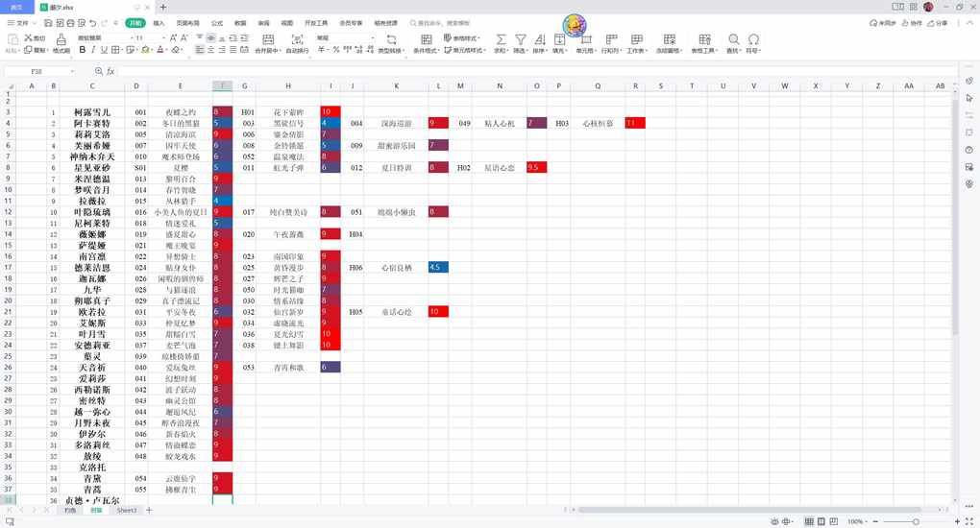980x528 pixels.
Task: Click the print icon in quick access toolbar
Action: pos(71,23)
